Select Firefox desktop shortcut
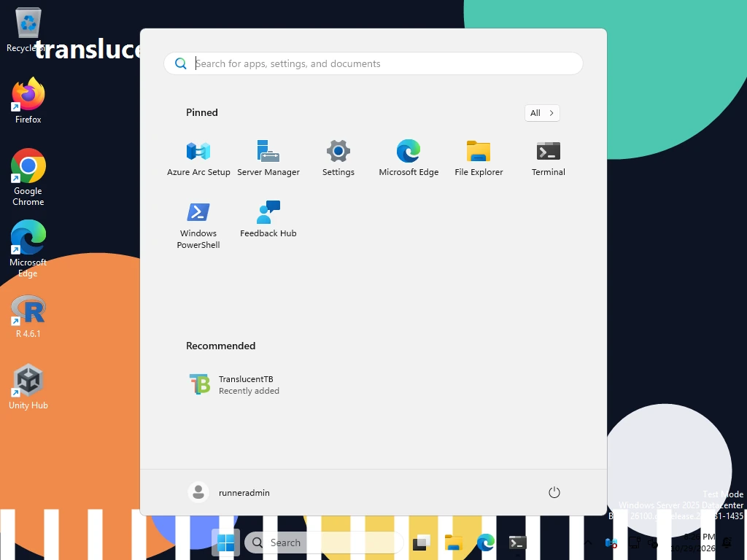The width and height of the screenshot is (747, 560). tap(28, 101)
